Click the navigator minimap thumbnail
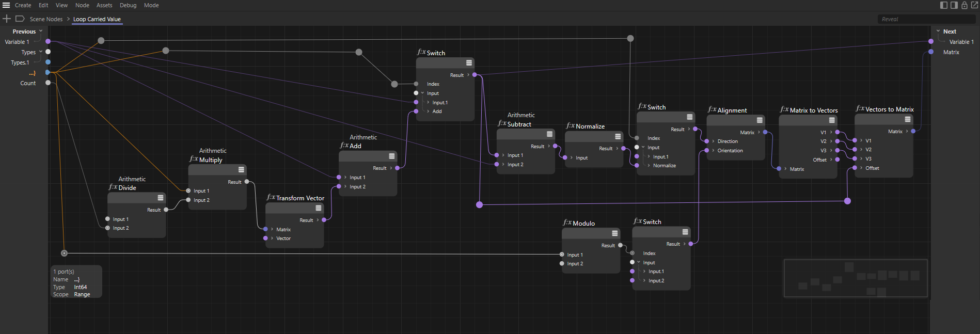 tap(856, 278)
